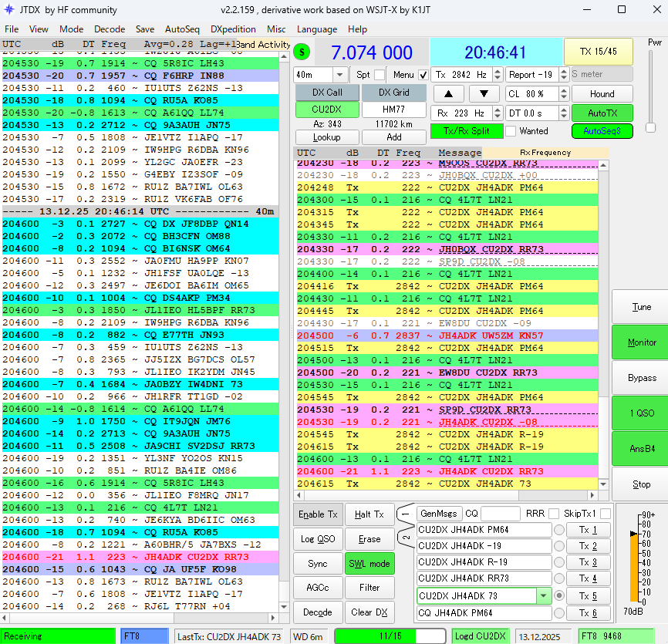The image size is (668, 644).
Task: Tick the SkipTx1 checkbox
Action: click(605, 514)
